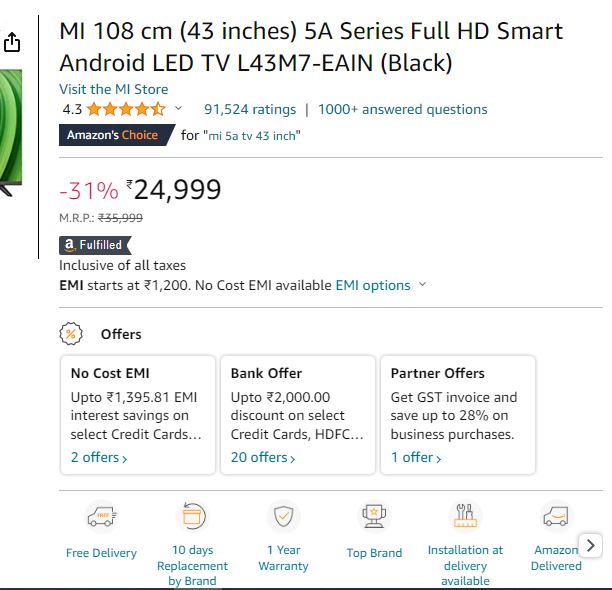Click the share icon beside the product image
The height and width of the screenshot is (590, 612).
point(12,42)
